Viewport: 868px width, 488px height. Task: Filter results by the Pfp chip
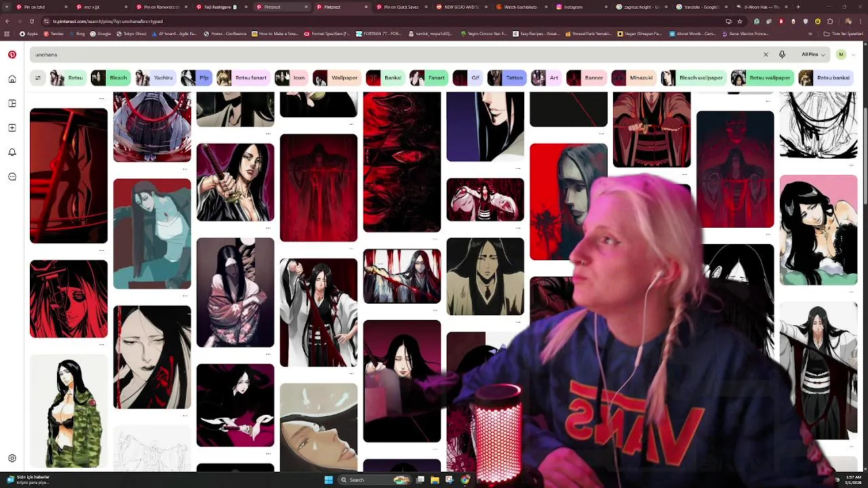coord(196,78)
